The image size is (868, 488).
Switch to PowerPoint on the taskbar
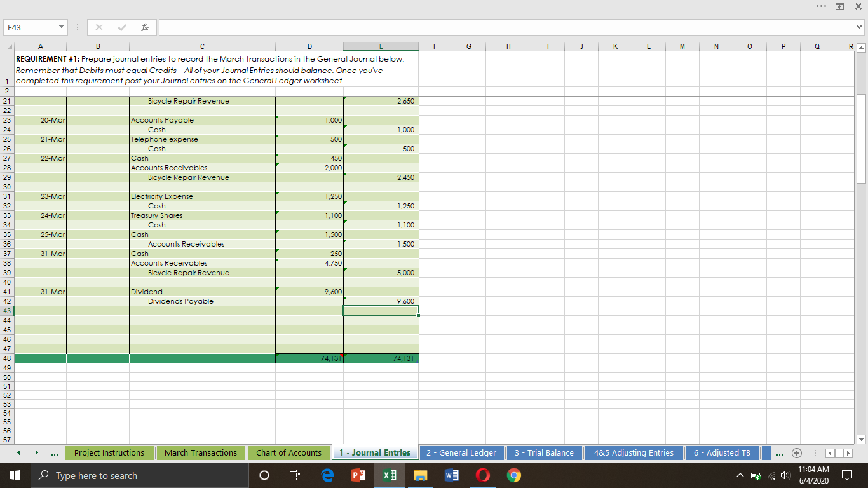pyautogui.click(x=358, y=475)
